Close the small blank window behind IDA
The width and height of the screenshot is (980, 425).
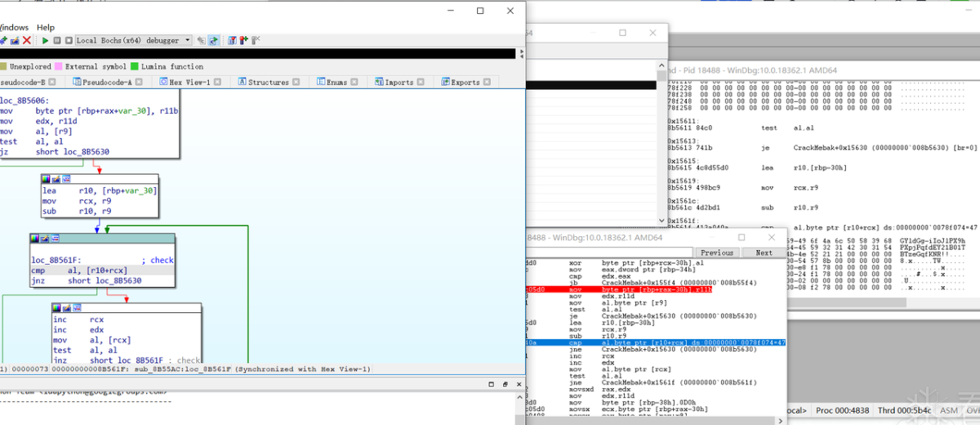[x=652, y=33]
